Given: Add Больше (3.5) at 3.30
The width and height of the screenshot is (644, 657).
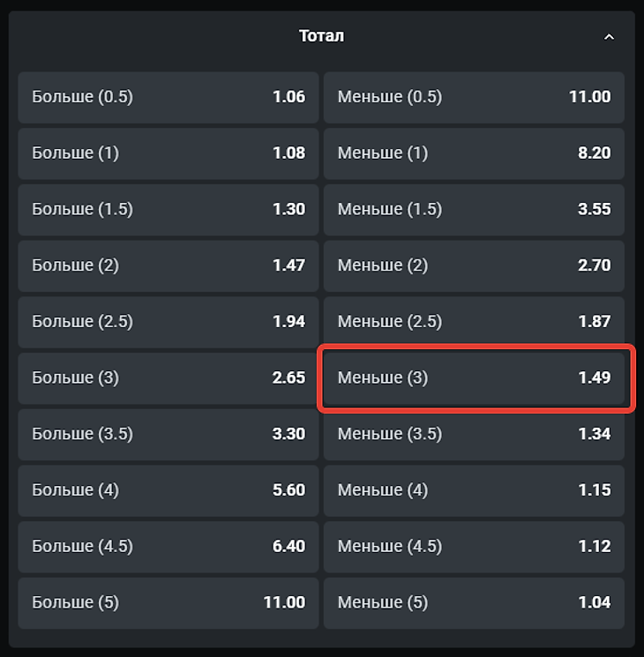Looking at the screenshot, I should tap(168, 434).
